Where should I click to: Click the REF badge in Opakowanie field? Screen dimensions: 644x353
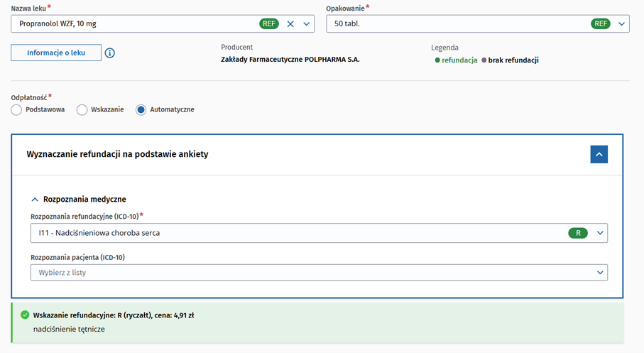coord(601,24)
